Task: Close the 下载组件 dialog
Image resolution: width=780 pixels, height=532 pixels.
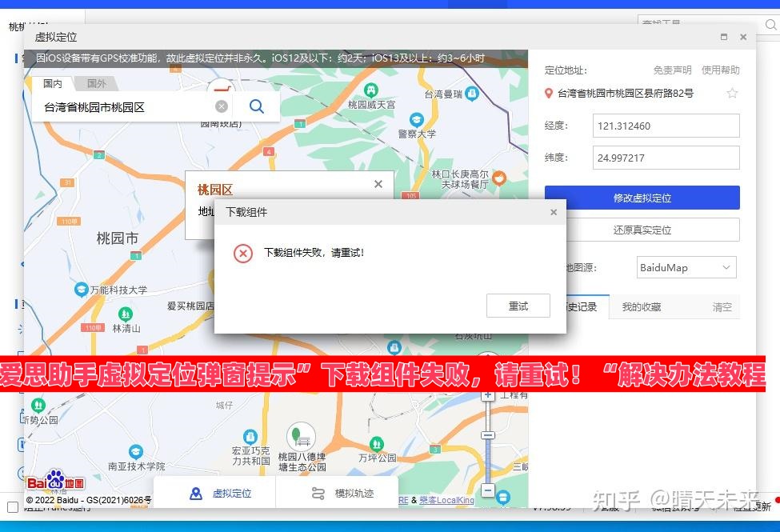Action: (554, 213)
